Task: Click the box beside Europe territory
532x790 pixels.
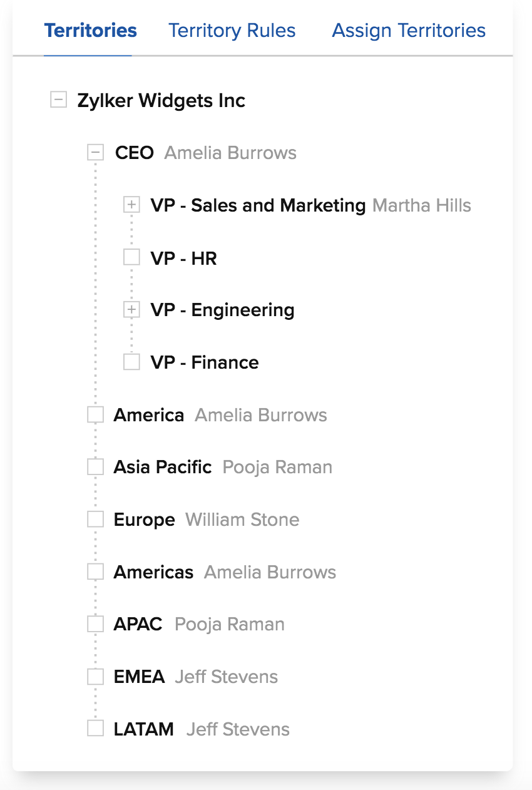Action: point(95,519)
